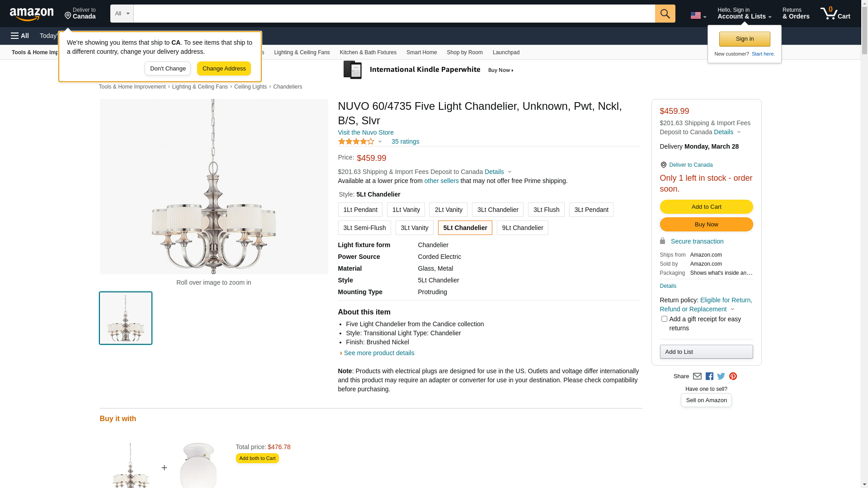The image size is (868, 488).
Task: Visit the Nuvo Store link
Action: (x=365, y=132)
